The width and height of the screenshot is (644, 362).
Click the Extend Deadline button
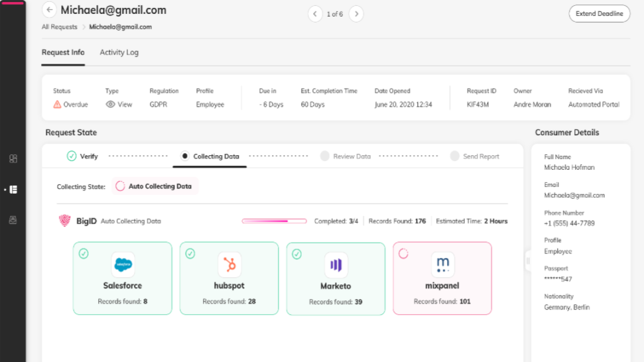[x=600, y=13]
